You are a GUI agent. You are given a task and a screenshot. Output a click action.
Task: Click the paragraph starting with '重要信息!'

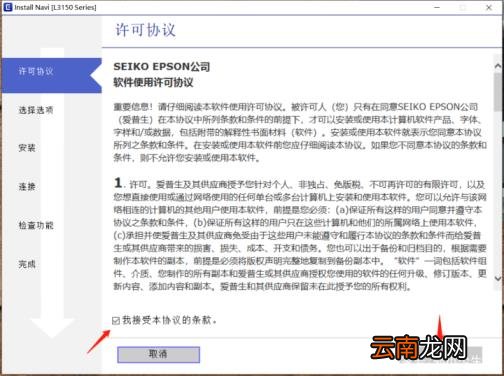[x=300, y=132]
